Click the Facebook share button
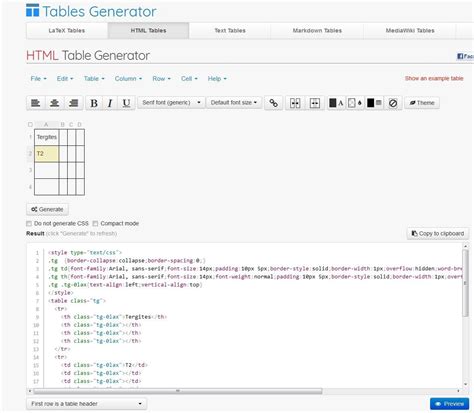 tap(465, 56)
